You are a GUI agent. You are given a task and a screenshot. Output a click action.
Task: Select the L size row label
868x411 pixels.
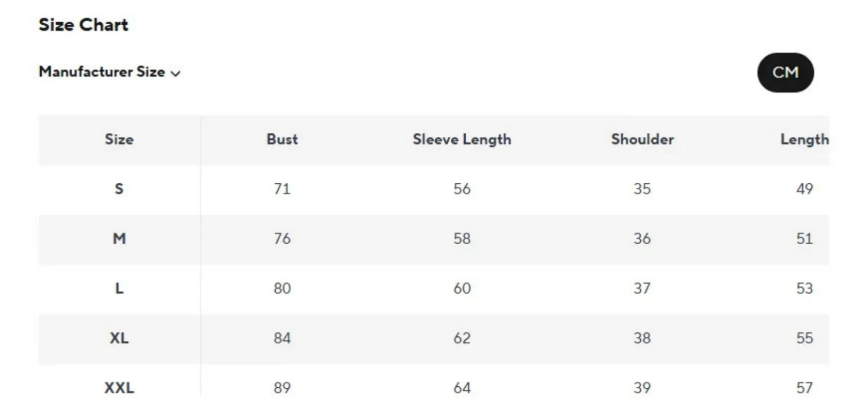119,288
